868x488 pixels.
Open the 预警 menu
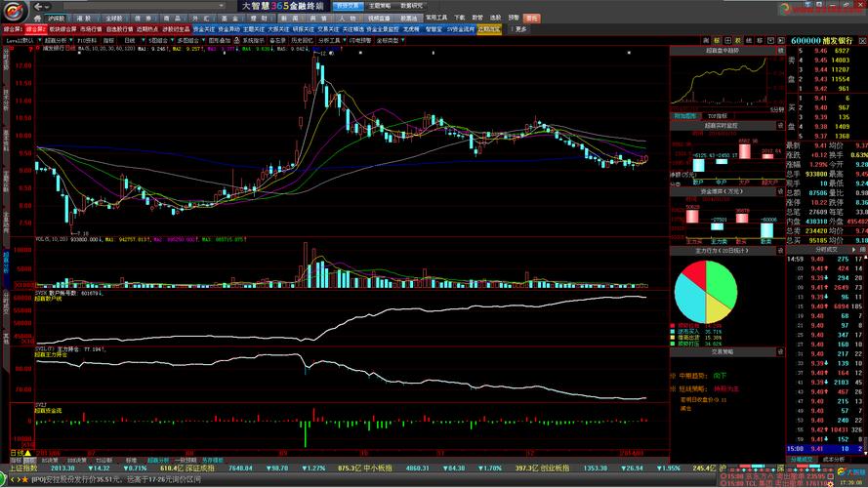coord(514,19)
